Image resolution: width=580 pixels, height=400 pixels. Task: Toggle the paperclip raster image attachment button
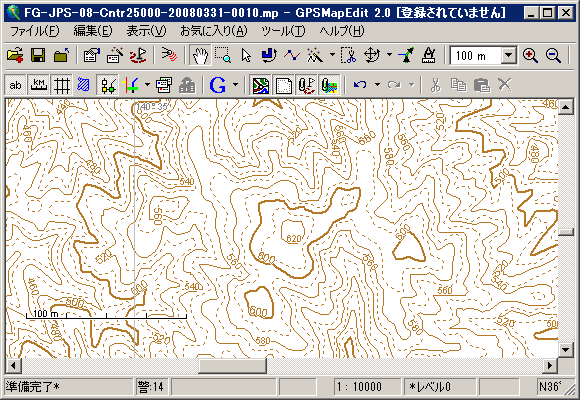point(329,85)
